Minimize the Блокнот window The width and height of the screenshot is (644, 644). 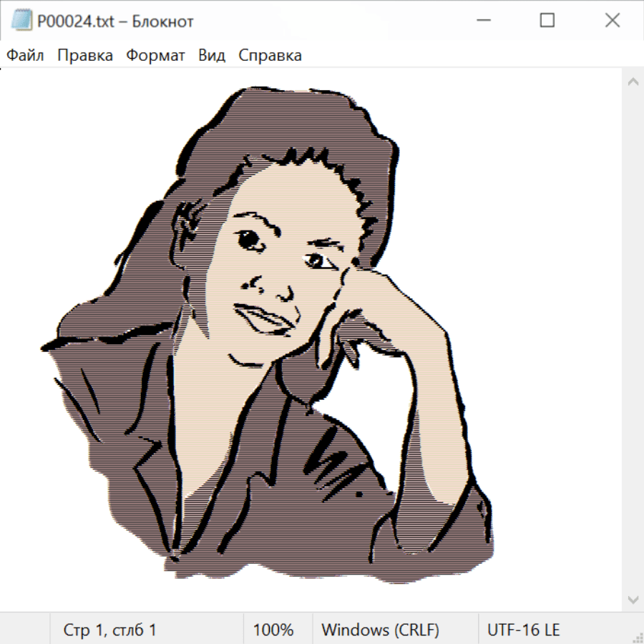pyautogui.click(x=482, y=21)
